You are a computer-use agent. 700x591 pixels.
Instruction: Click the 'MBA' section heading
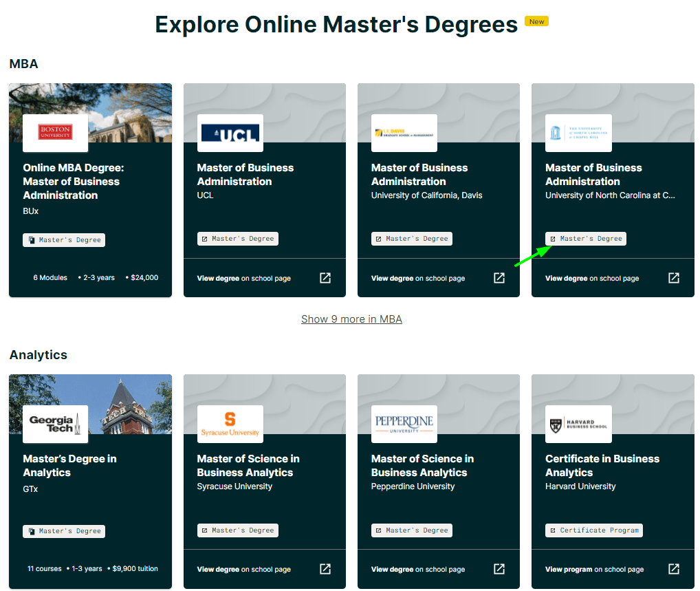(23, 64)
